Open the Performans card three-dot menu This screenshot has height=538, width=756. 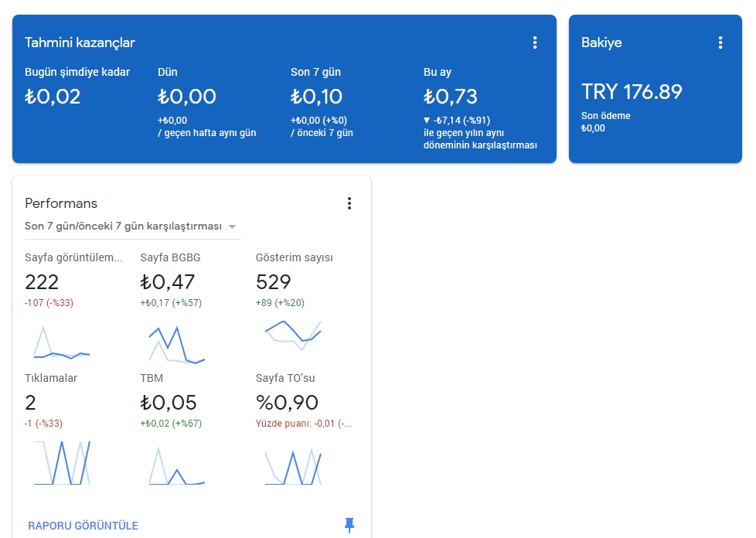pyautogui.click(x=349, y=203)
